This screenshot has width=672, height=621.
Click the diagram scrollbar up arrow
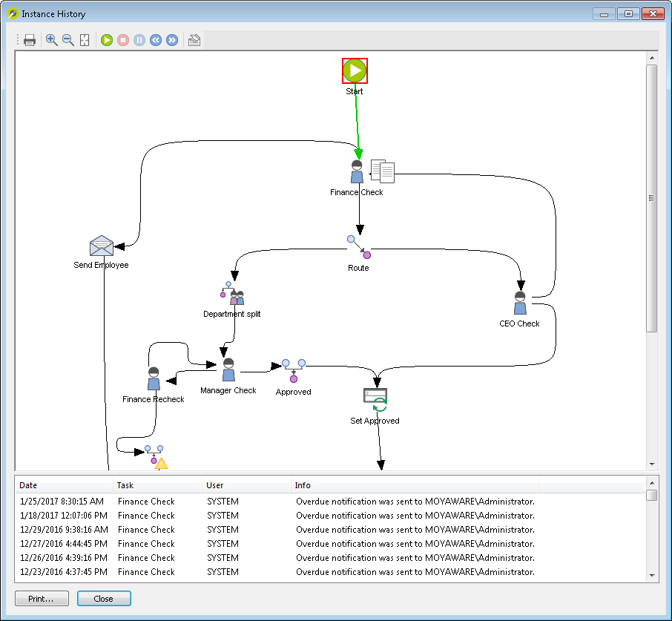point(652,57)
